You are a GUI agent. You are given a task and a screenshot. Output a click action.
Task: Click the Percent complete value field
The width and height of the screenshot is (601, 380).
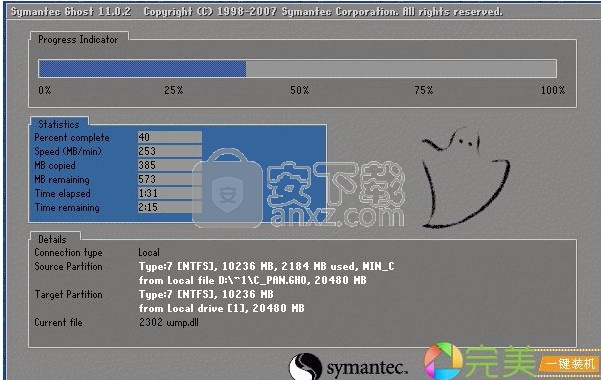pos(170,137)
